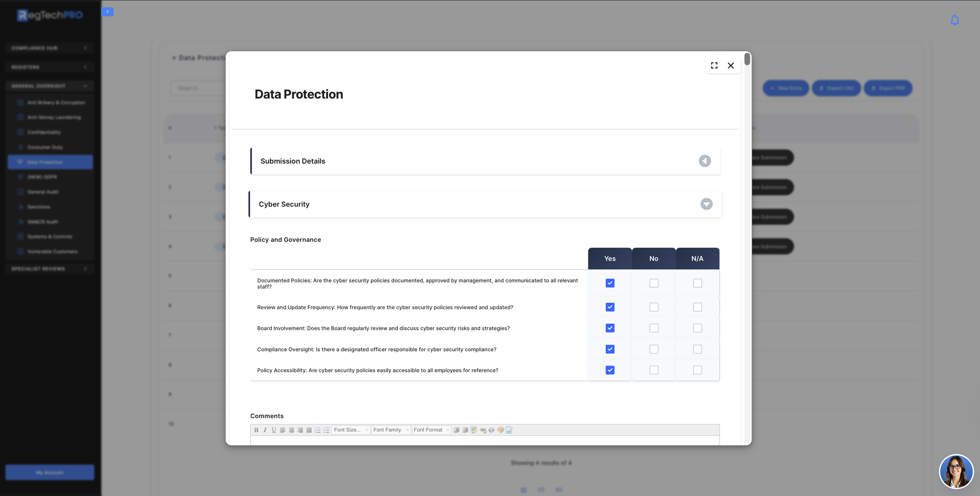
Task: Insert an ordered numbered list
Action: [318, 430]
